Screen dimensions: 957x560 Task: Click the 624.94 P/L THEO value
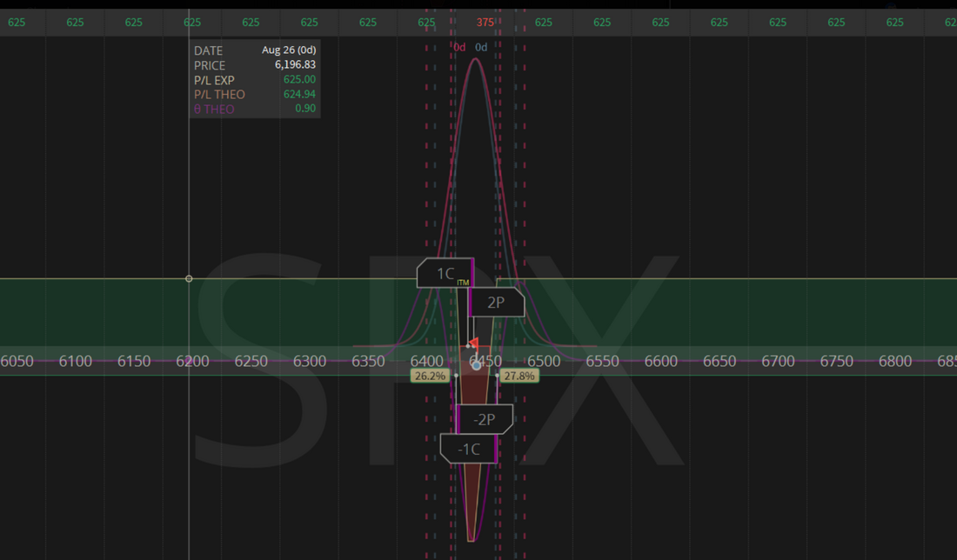299,94
